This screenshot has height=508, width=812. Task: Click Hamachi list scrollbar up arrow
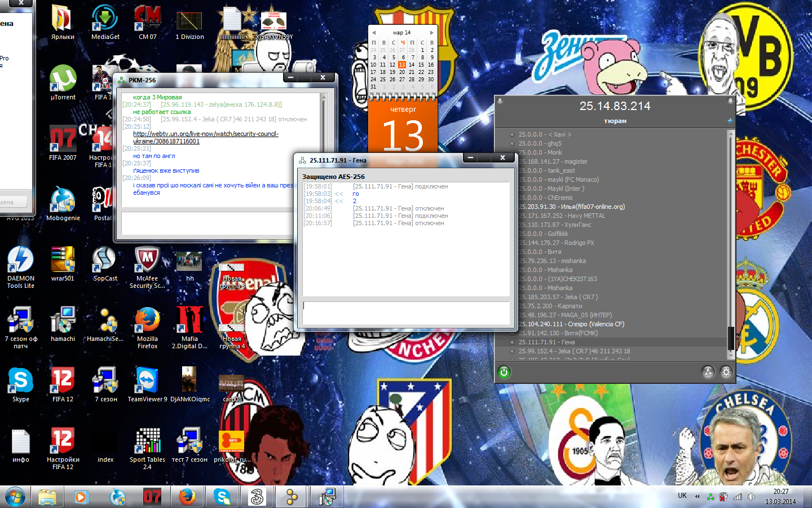pyautogui.click(x=731, y=134)
